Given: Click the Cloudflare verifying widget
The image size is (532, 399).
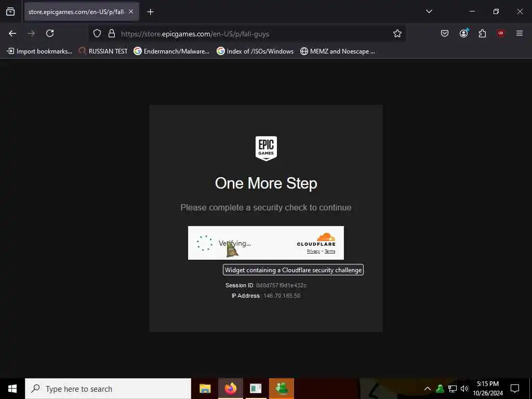Looking at the screenshot, I should (266, 243).
